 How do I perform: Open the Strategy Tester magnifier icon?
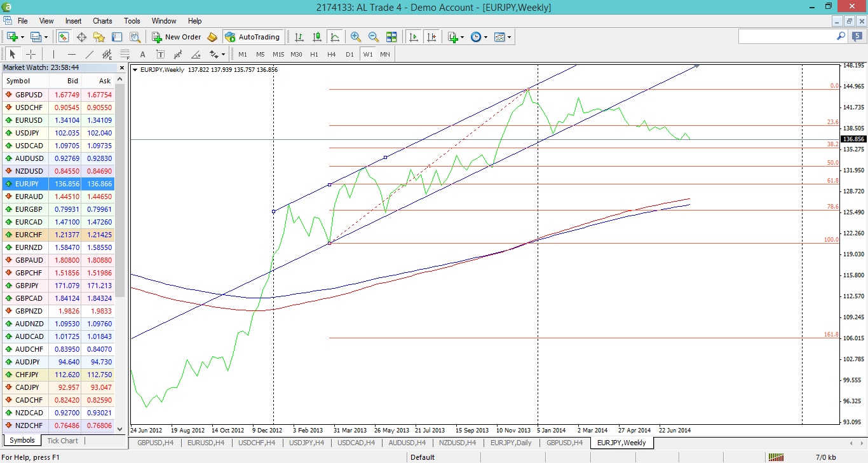coord(135,37)
